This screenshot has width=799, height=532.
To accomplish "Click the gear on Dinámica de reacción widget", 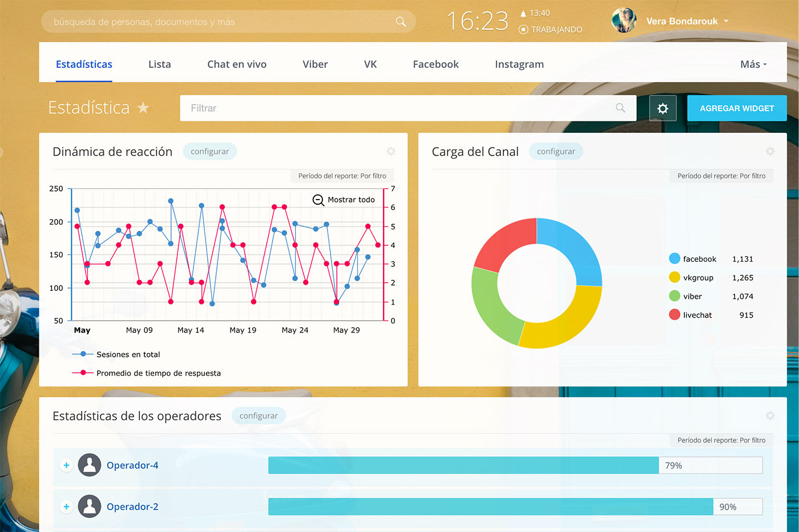I will point(390,151).
